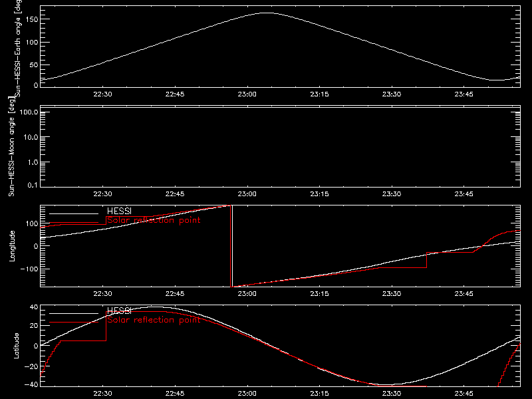Click the 150 tick label on Earth angle plot

pos(31,19)
